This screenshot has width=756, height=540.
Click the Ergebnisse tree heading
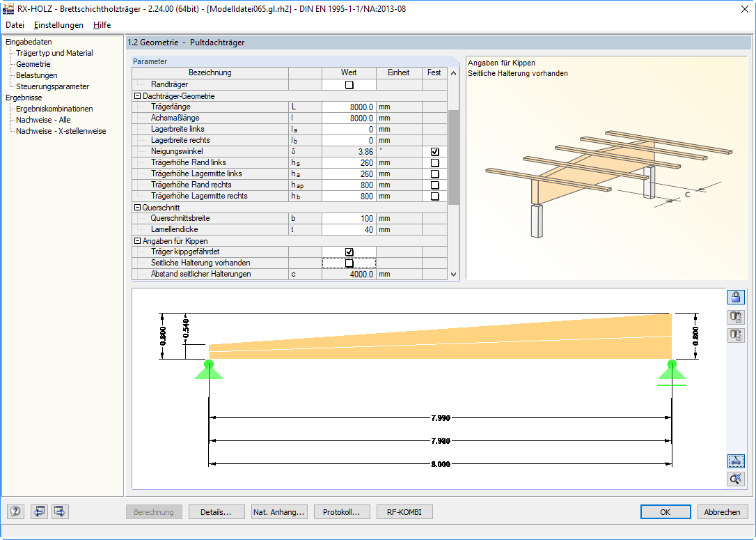point(24,98)
